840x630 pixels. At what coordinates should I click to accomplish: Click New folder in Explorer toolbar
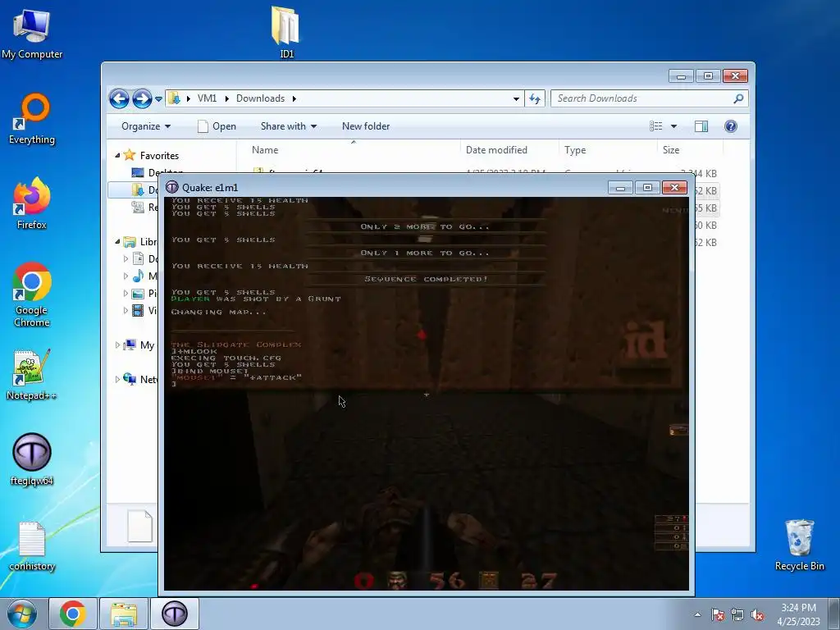(x=366, y=126)
